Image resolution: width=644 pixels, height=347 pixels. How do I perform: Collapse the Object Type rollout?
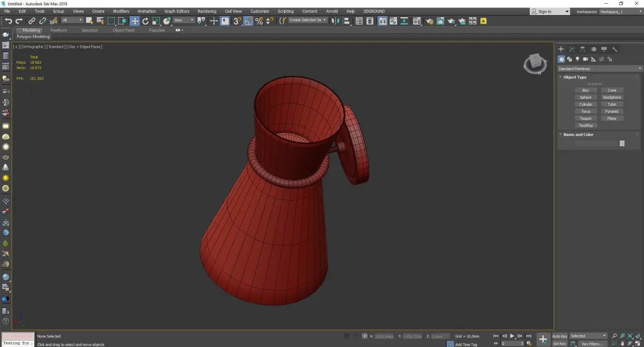pos(575,77)
